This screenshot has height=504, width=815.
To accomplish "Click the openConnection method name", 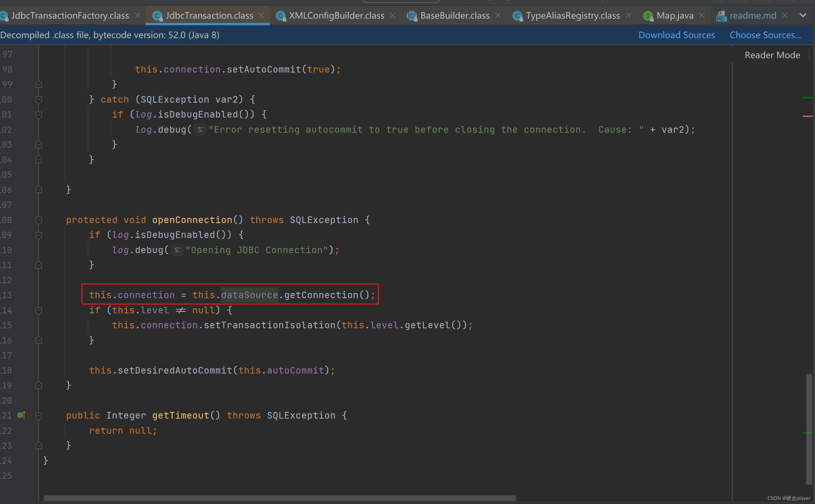I will coord(192,220).
